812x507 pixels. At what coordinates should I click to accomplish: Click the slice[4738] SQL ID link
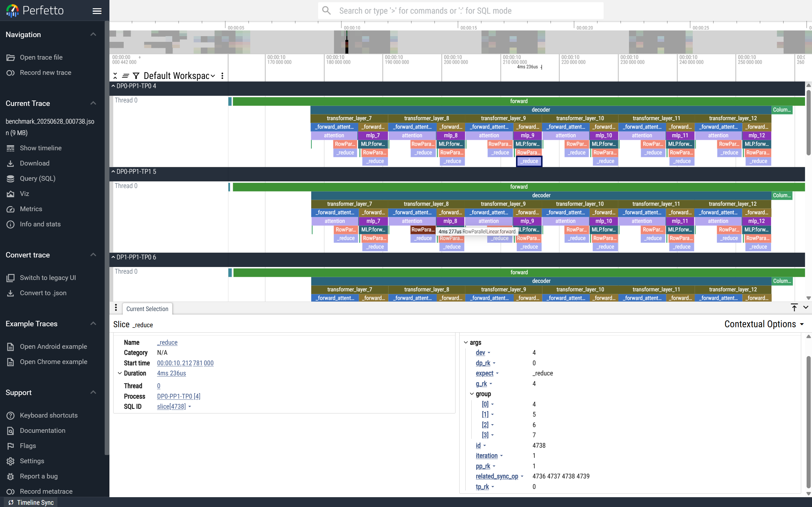pyautogui.click(x=171, y=406)
